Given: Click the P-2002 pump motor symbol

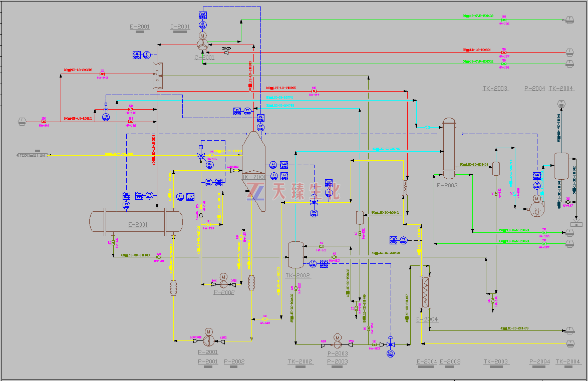Looking at the screenshot, I should coord(223,277).
